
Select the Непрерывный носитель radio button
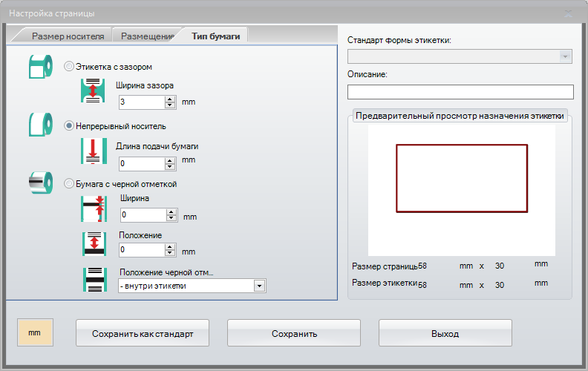click(68, 126)
